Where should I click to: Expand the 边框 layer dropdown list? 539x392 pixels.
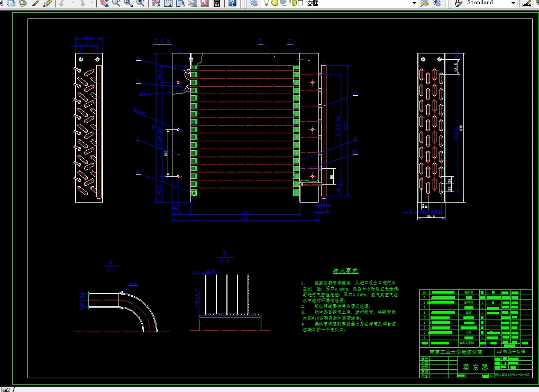[414, 3]
